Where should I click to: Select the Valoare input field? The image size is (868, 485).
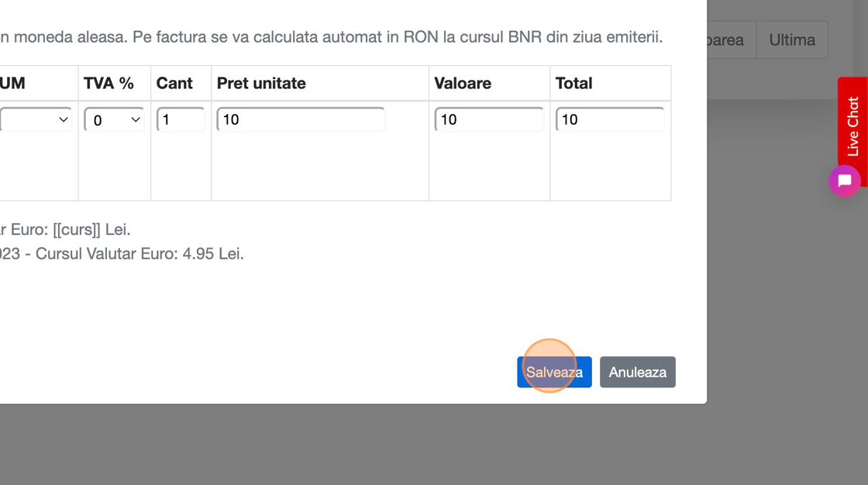click(489, 120)
